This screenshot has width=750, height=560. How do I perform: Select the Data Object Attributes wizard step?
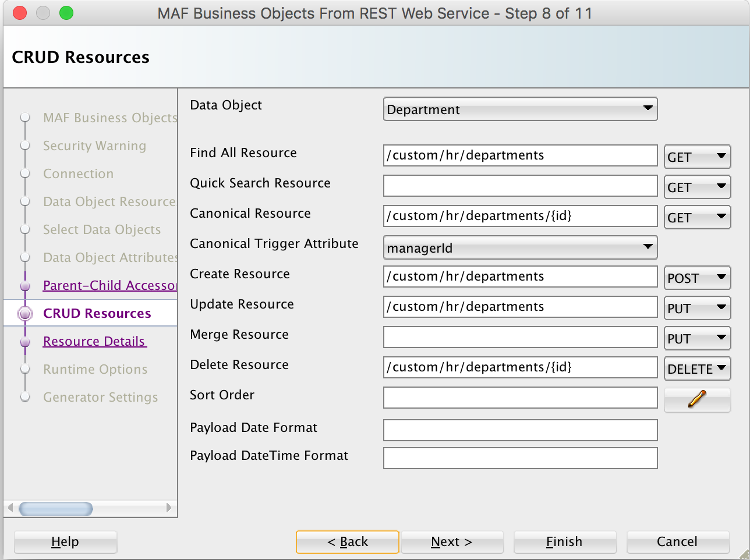(x=110, y=257)
